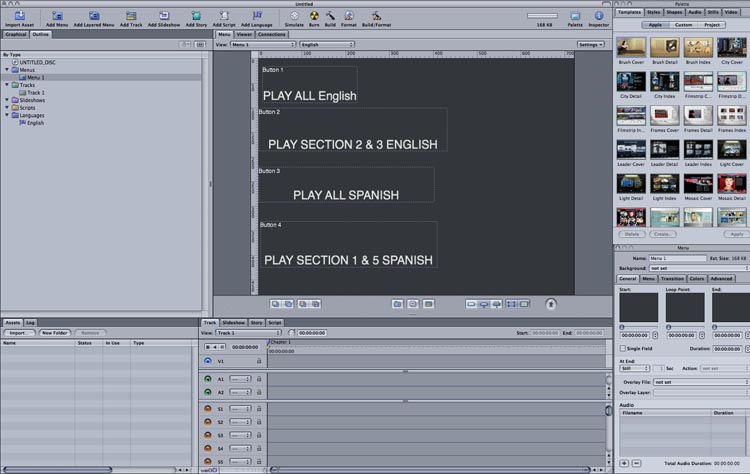Open the Shapes palette tab
This screenshot has height=474, width=750.
(x=674, y=12)
